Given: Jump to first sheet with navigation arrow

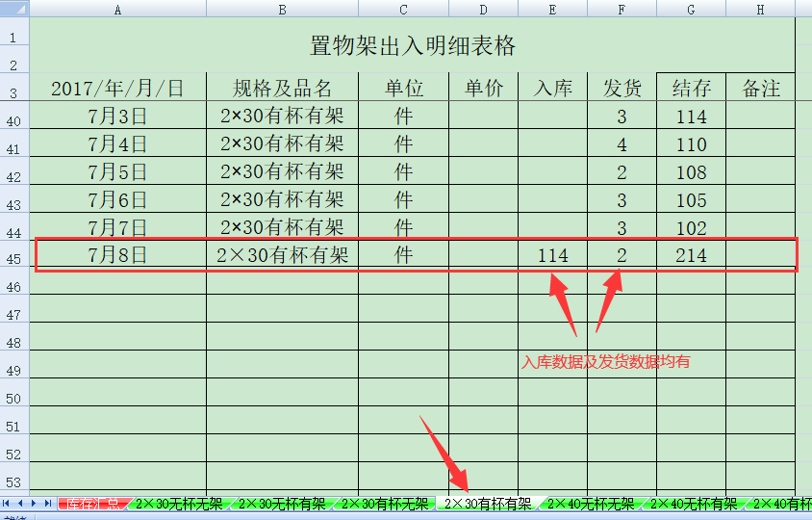Looking at the screenshot, I should [6, 503].
